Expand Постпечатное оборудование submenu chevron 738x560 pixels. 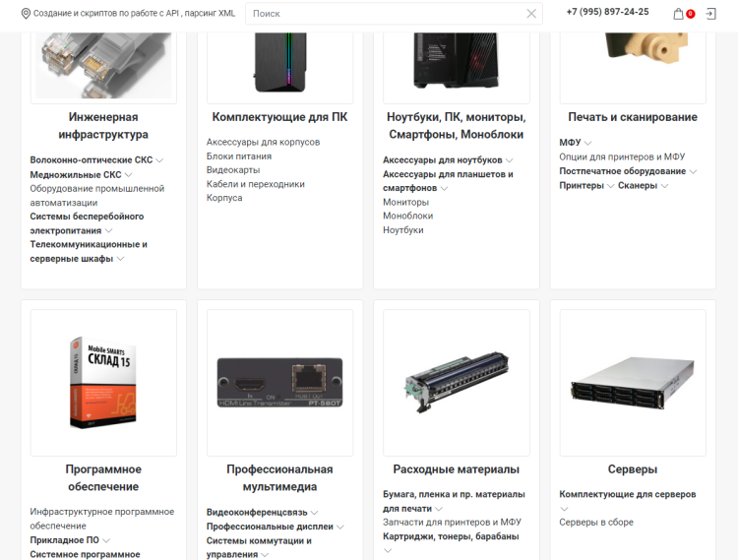693,171
